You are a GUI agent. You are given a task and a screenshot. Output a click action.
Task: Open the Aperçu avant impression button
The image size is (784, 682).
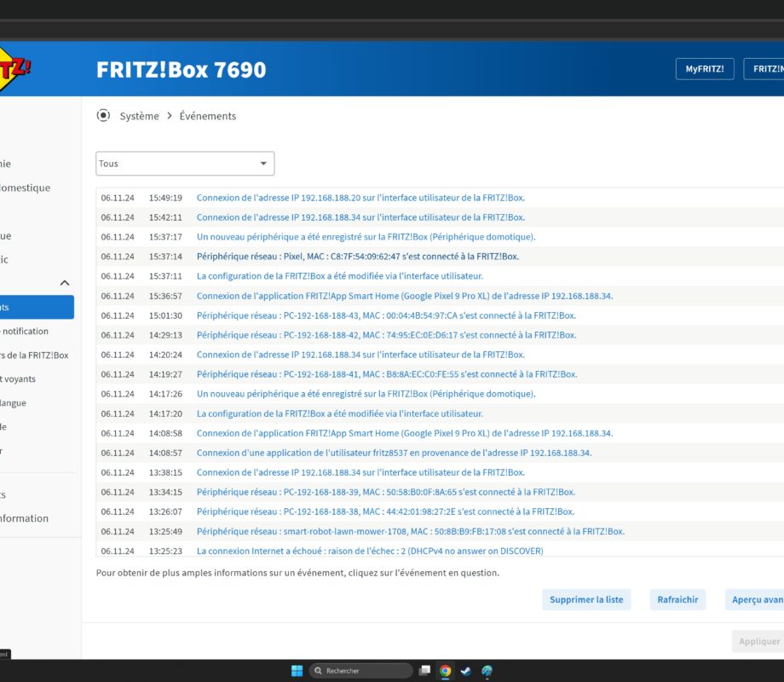click(754, 599)
